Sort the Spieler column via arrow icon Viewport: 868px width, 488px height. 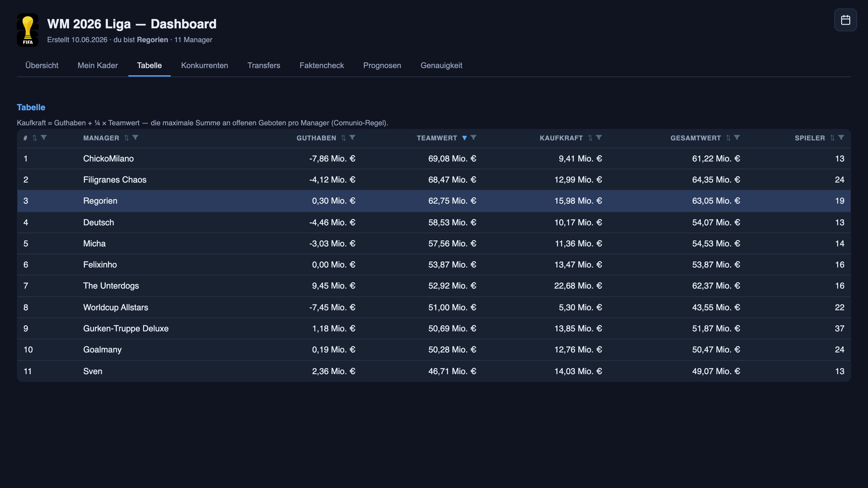(832, 138)
